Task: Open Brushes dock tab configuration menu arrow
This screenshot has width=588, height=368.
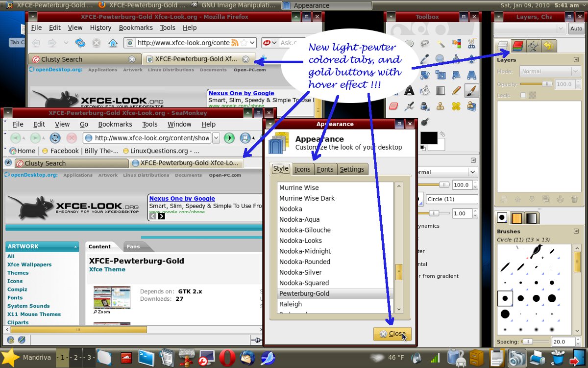Action: click(576, 231)
